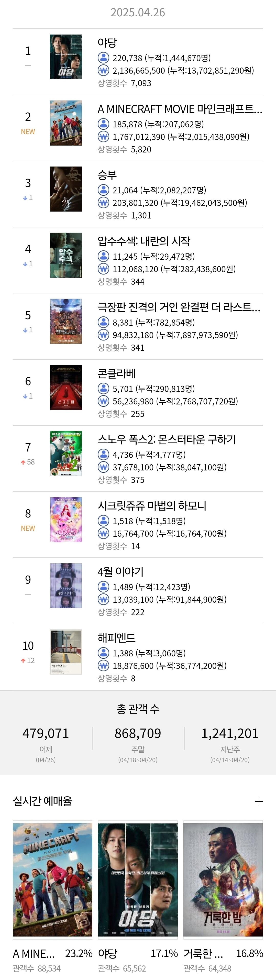Select the 스노우 폭스2 poster thumbnail

(66, 454)
